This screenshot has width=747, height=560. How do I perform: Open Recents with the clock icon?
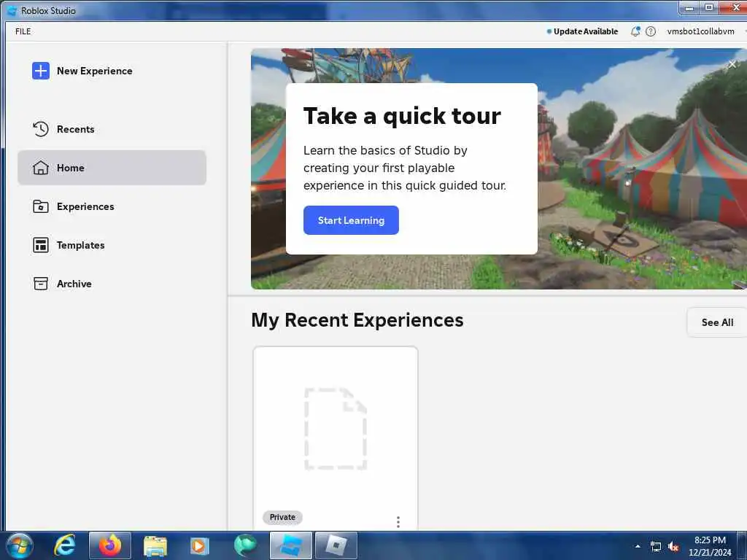coord(41,129)
